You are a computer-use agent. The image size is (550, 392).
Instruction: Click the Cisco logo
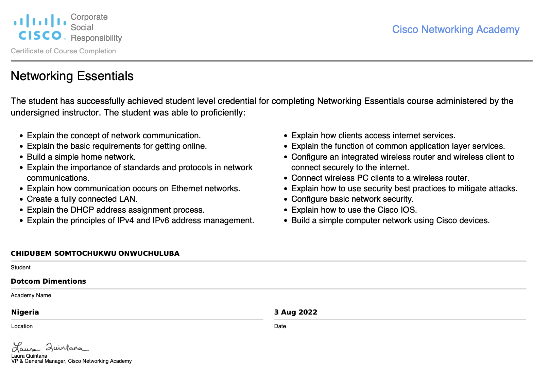(40, 27)
